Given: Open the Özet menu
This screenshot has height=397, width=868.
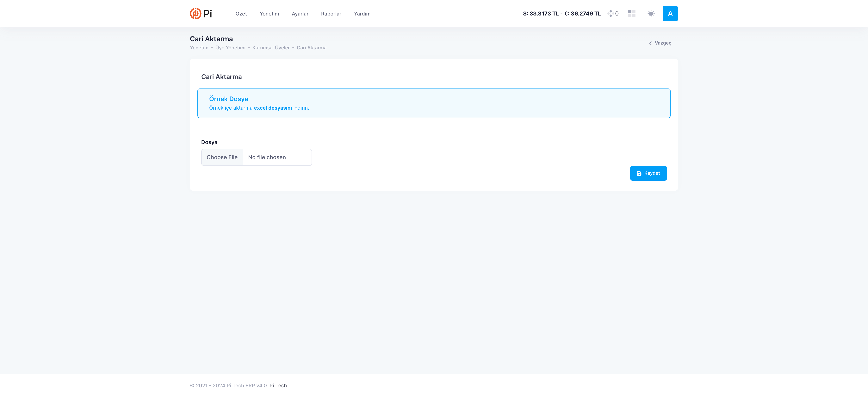Looking at the screenshot, I should pos(241,14).
